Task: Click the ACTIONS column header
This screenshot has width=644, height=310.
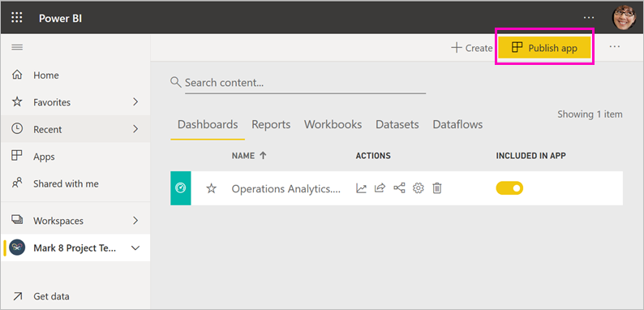Action: 373,156
